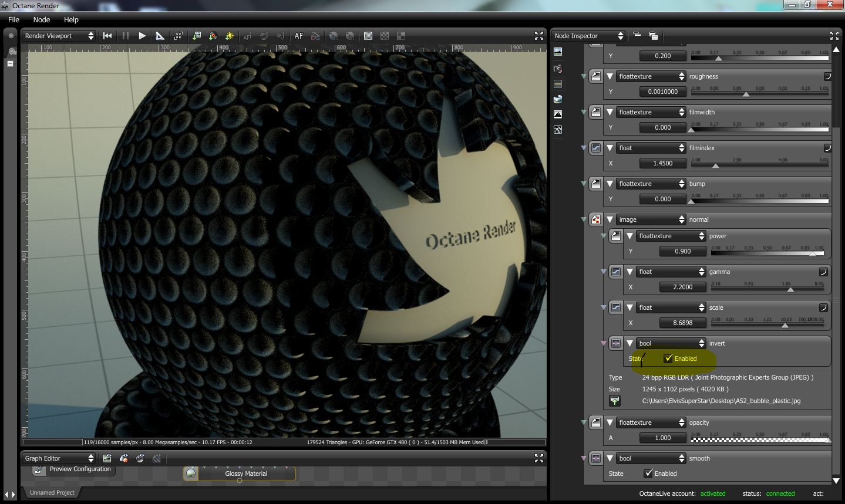Open the File menu
The height and width of the screenshot is (504, 845).
coord(14,19)
